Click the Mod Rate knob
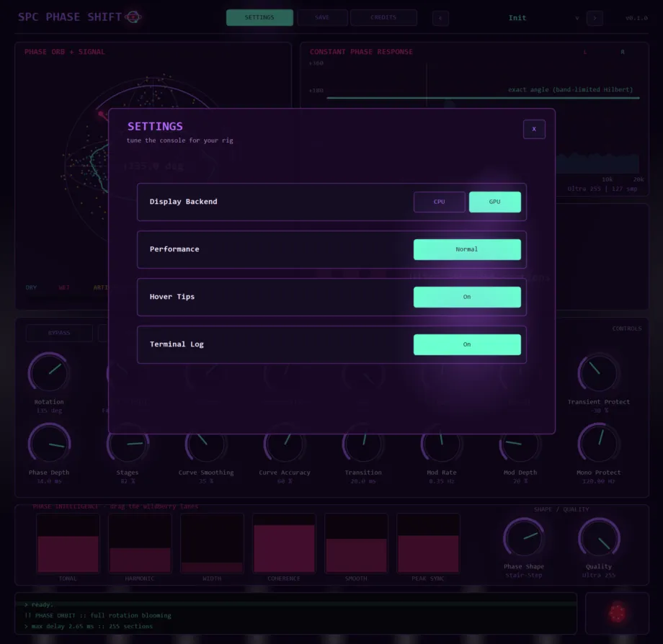The height and width of the screenshot is (644, 663). tap(442, 444)
